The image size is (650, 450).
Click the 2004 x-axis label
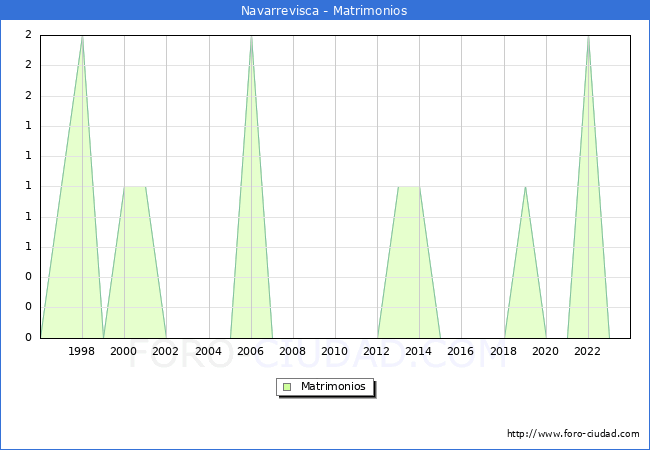point(209,351)
